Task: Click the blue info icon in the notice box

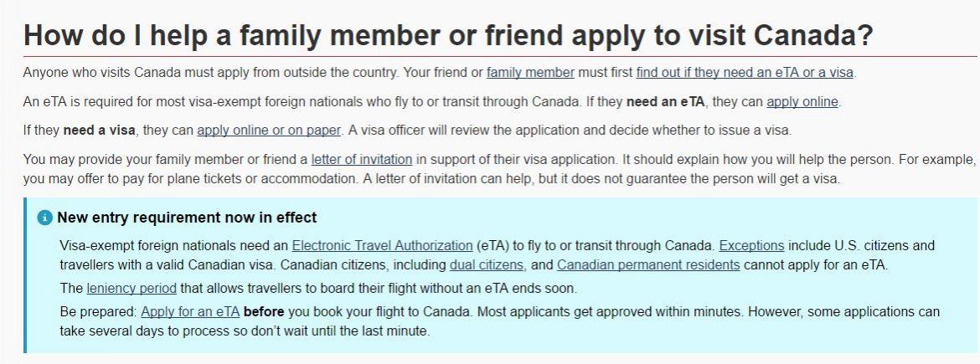Action: click(x=45, y=218)
